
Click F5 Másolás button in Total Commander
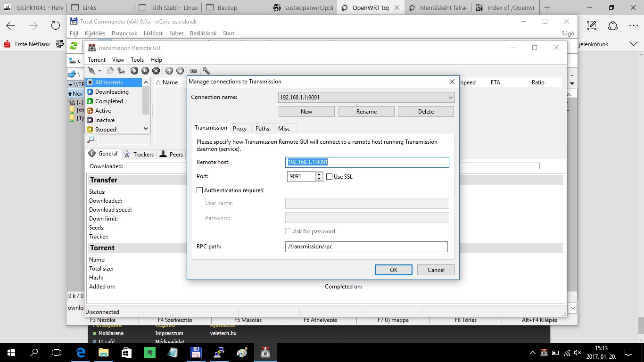pyautogui.click(x=248, y=320)
